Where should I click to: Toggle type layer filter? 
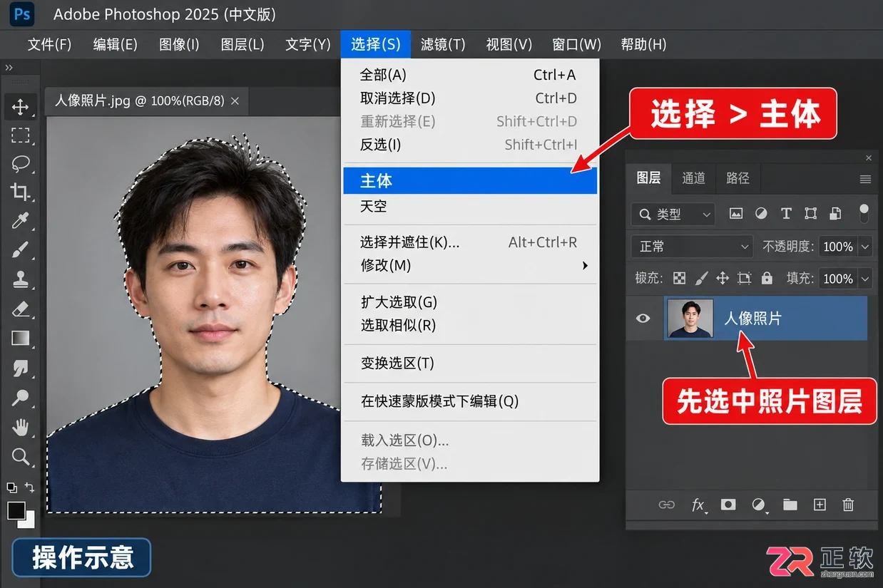coord(786,214)
